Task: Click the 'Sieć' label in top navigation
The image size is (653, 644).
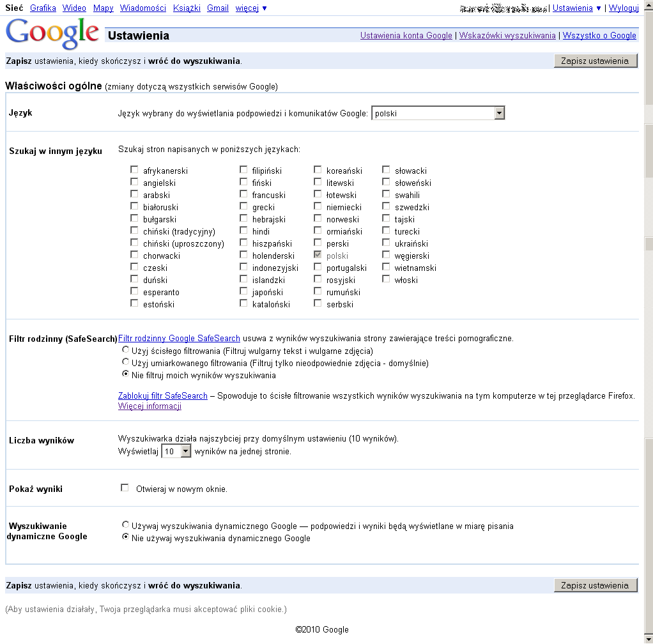Action: [x=14, y=8]
